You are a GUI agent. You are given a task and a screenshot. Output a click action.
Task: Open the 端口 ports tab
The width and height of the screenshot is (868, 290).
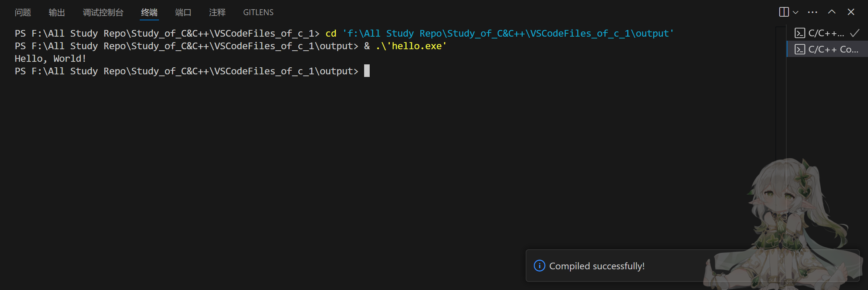(183, 13)
